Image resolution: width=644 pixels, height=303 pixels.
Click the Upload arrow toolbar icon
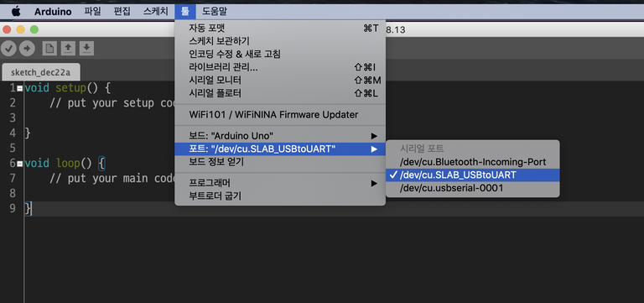coord(27,49)
